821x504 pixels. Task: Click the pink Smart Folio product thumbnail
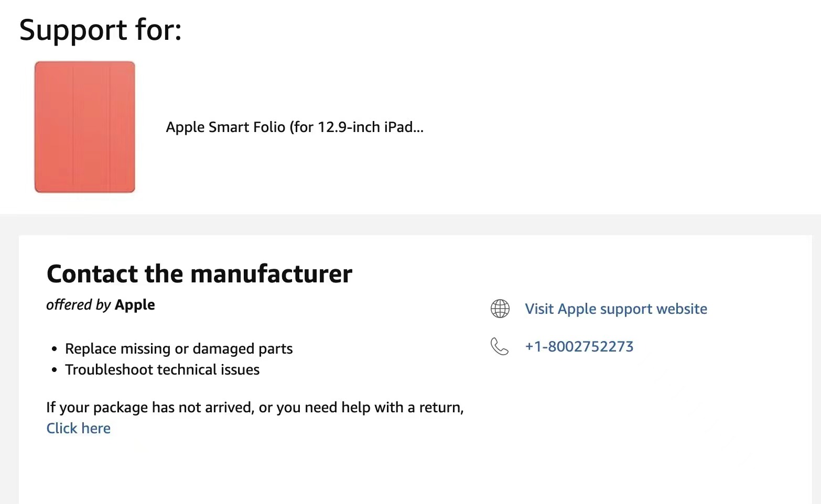85,127
